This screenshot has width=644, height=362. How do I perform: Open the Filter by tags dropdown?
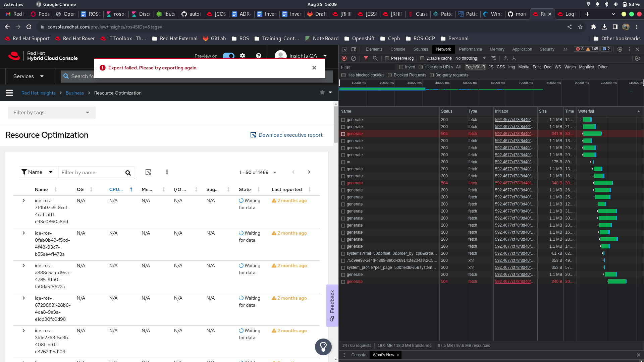coord(52,113)
